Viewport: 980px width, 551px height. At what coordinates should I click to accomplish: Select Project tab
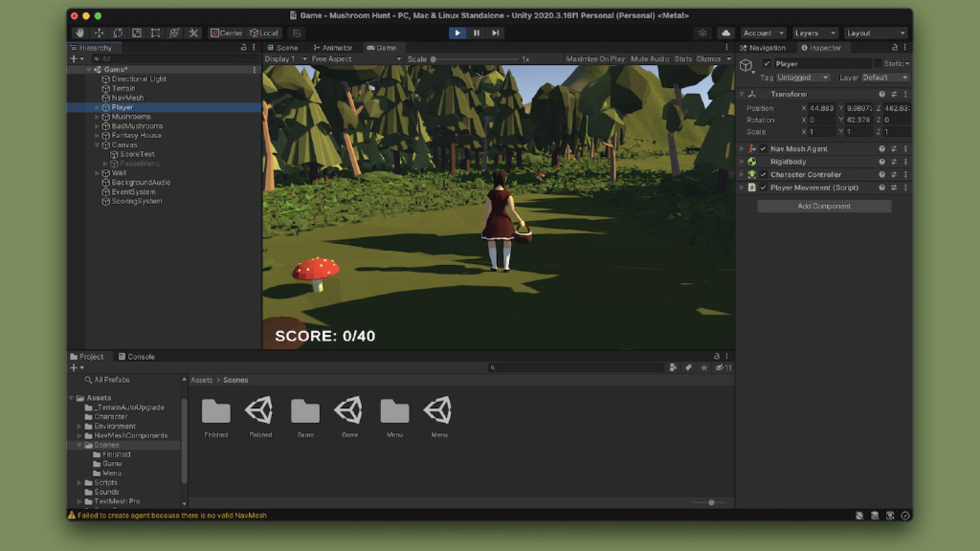(x=87, y=357)
